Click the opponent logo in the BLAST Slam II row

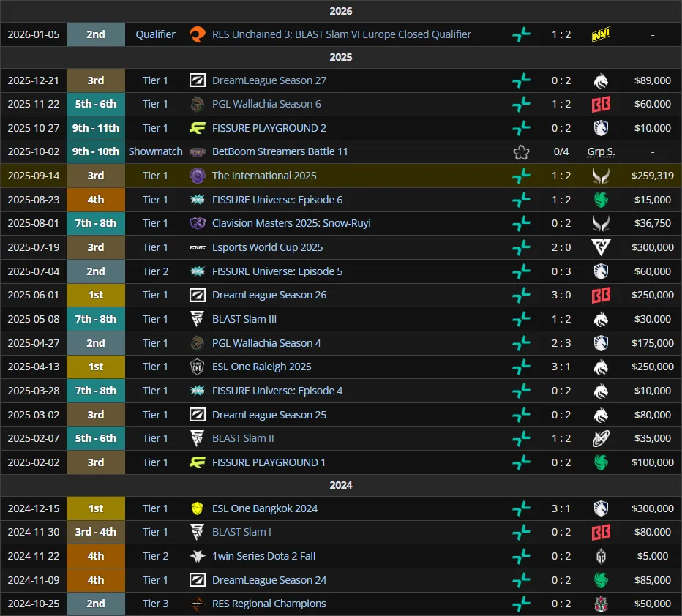pyautogui.click(x=601, y=438)
